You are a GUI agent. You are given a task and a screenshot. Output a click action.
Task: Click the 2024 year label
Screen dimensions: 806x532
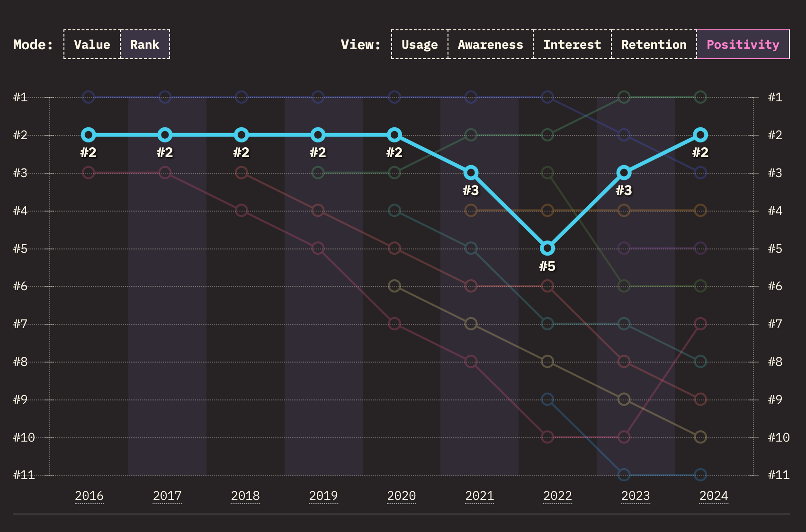pos(713,496)
